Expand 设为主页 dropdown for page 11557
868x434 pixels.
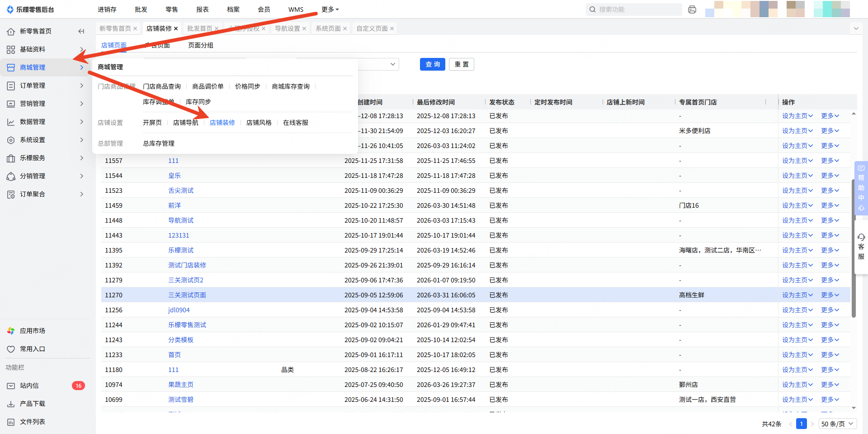point(797,161)
